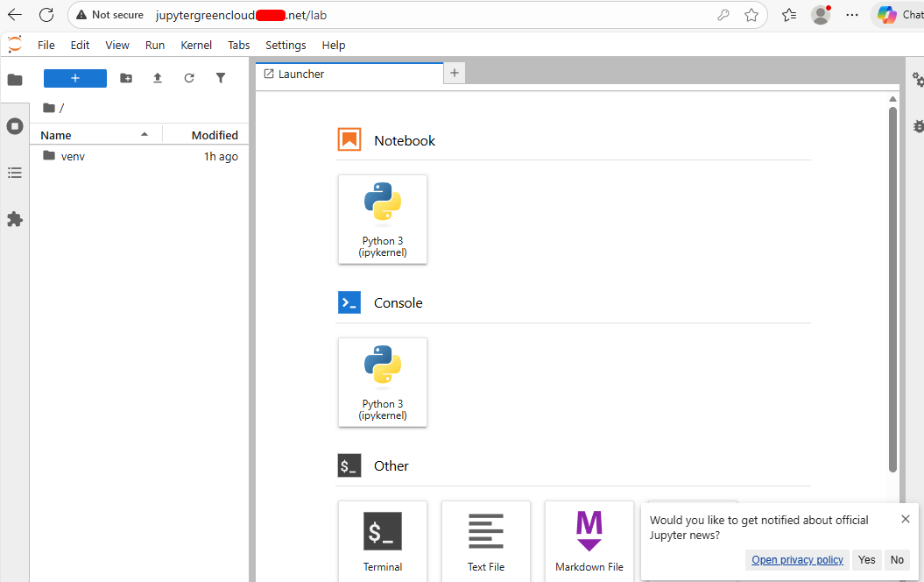Toggle the file filter funnel icon
Image resolution: width=924 pixels, height=582 pixels.
tap(221, 78)
